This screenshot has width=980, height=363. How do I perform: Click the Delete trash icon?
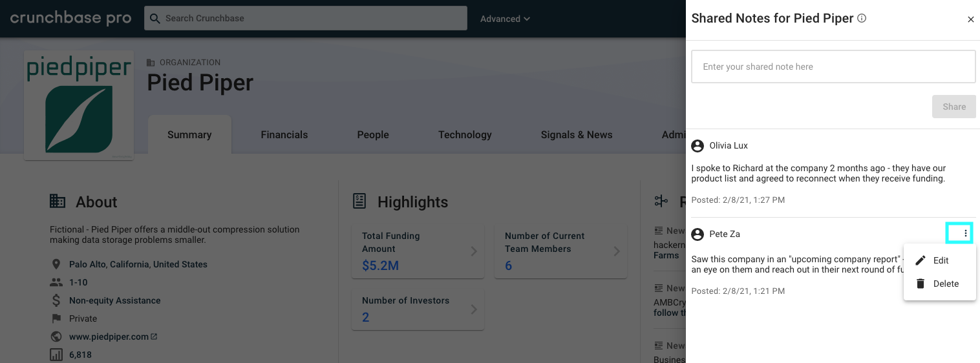[921, 284]
